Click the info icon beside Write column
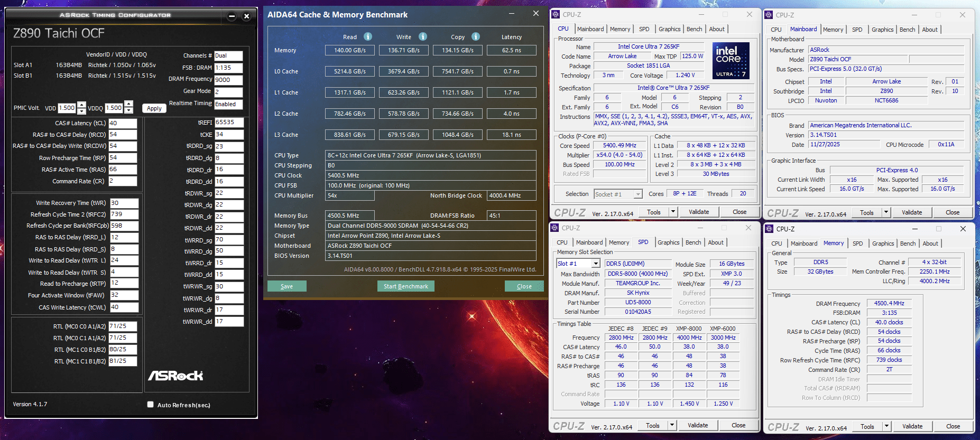Screen dimensions: 980x440 (423, 36)
